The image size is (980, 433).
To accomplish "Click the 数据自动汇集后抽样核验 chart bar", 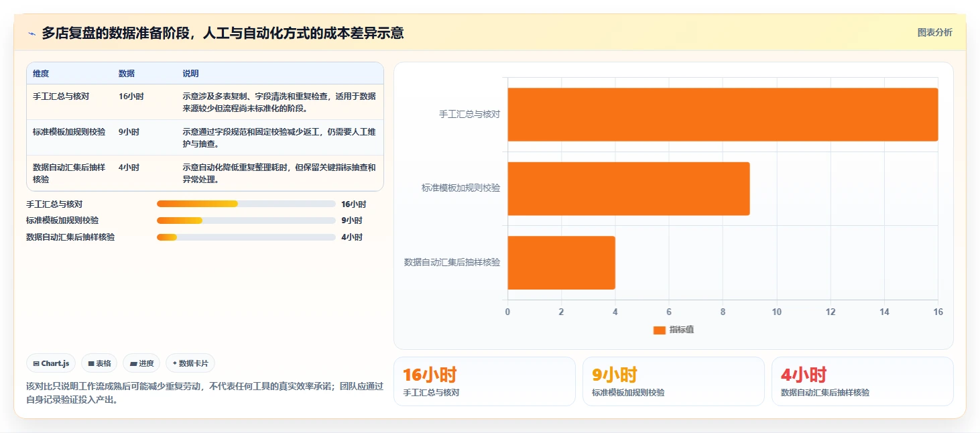I will [x=561, y=262].
